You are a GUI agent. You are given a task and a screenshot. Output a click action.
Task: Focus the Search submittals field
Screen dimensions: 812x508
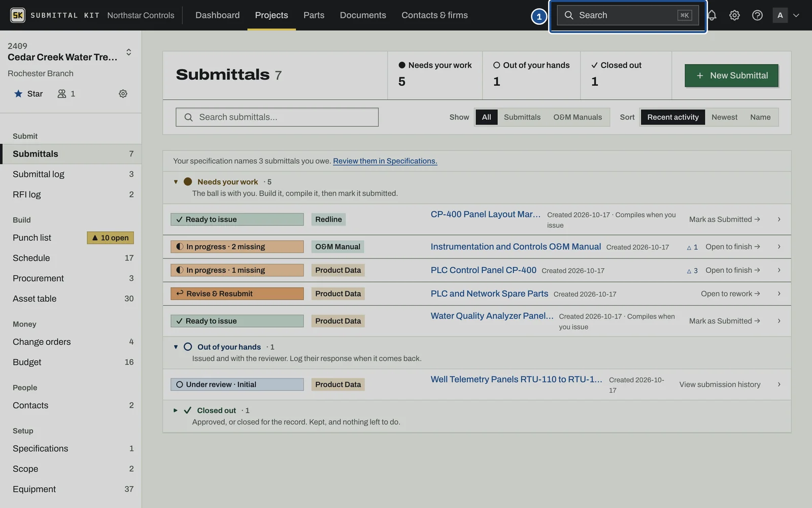tap(277, 117)
